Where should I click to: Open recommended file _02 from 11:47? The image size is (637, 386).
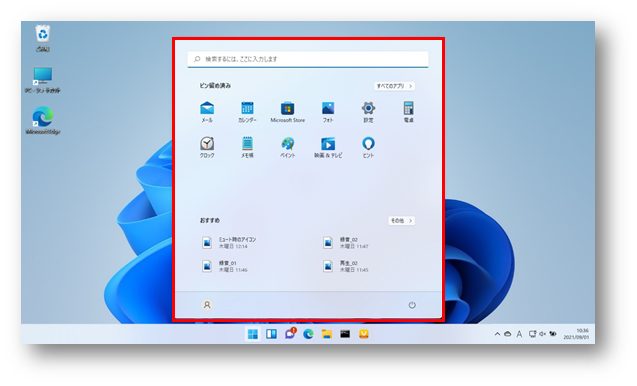(x=346, y=243)
